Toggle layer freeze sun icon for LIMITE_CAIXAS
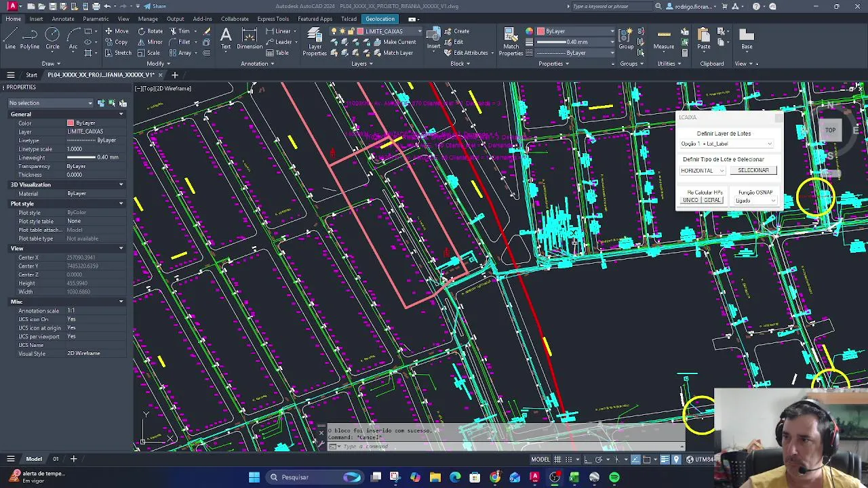Viewport: 868px width, 488px height. (342, 31)
